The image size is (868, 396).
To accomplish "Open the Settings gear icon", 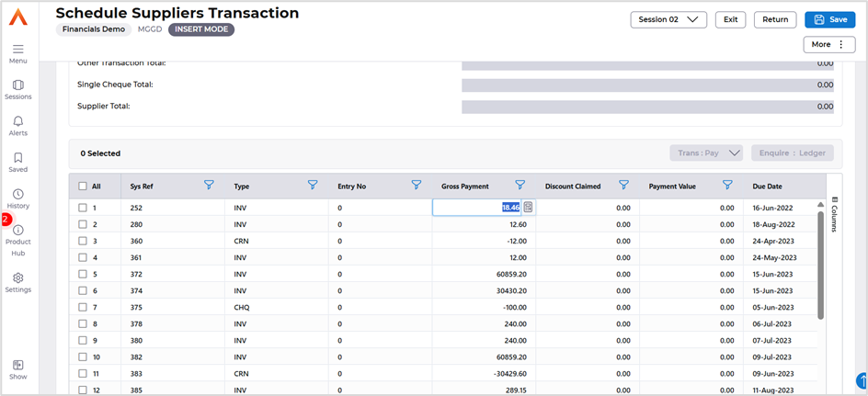I will click(18, 277).
